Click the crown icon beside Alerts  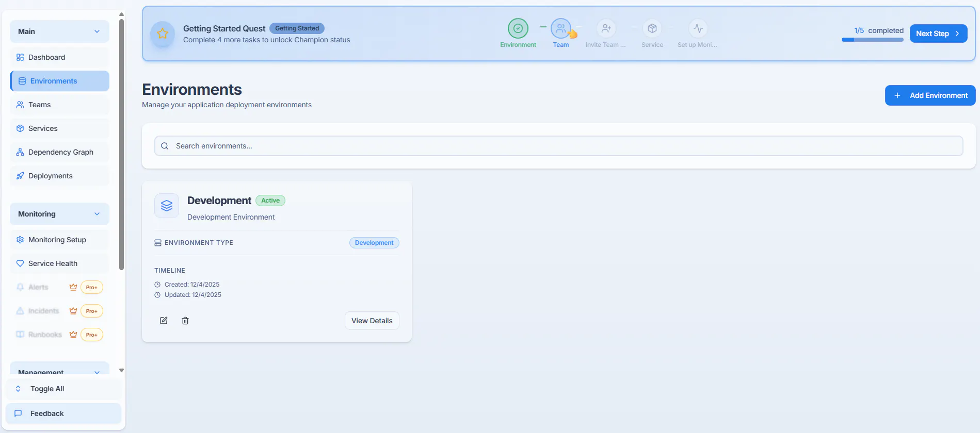73,287
